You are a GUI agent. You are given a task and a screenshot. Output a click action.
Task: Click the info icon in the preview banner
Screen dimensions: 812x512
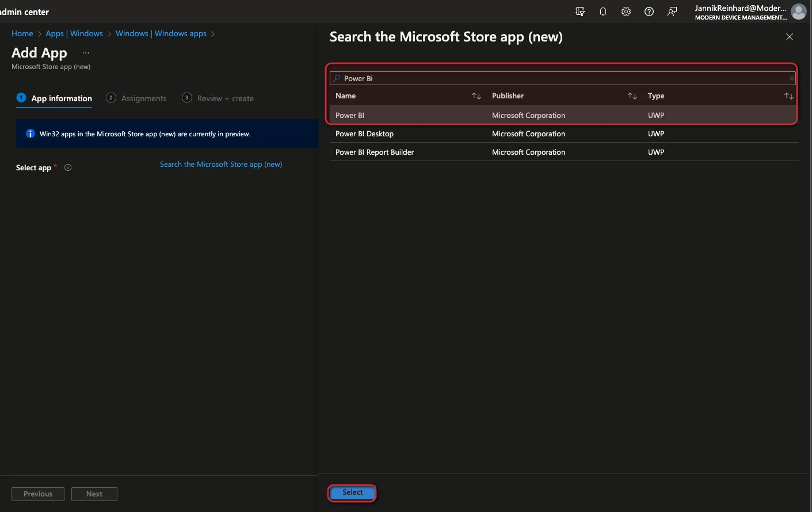[x=31, y=133]
